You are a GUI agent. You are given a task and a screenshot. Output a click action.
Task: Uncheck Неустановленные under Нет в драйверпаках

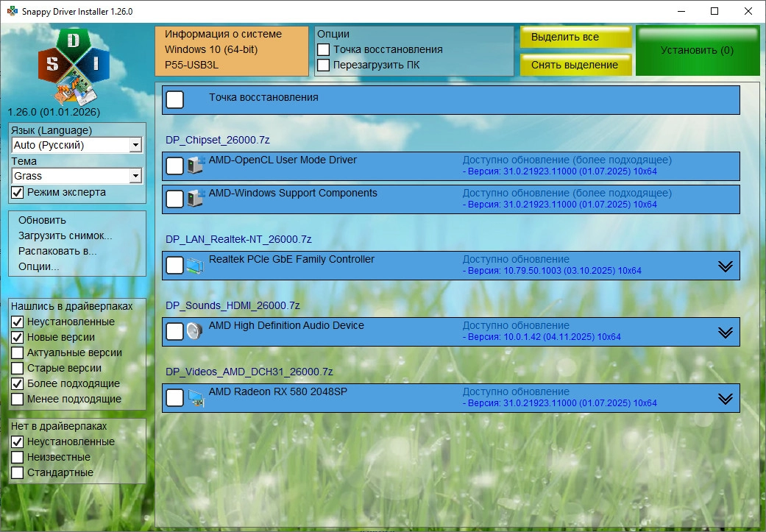[18, 442]
